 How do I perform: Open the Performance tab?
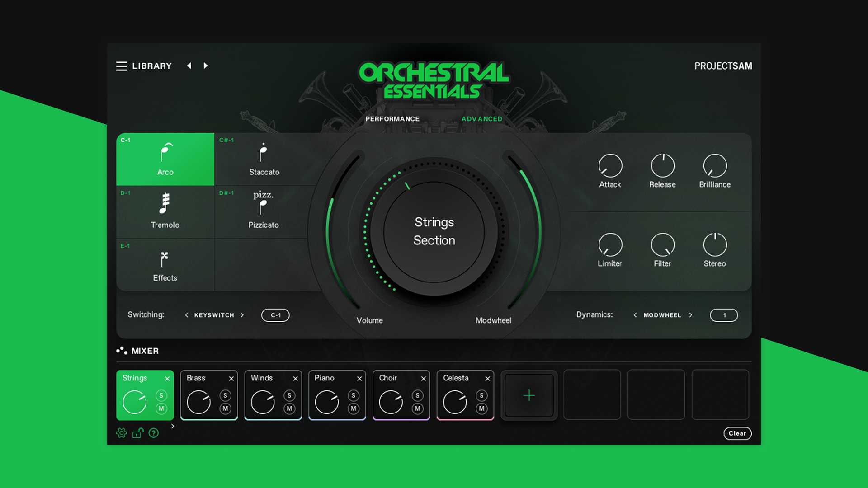click(392, 119)
